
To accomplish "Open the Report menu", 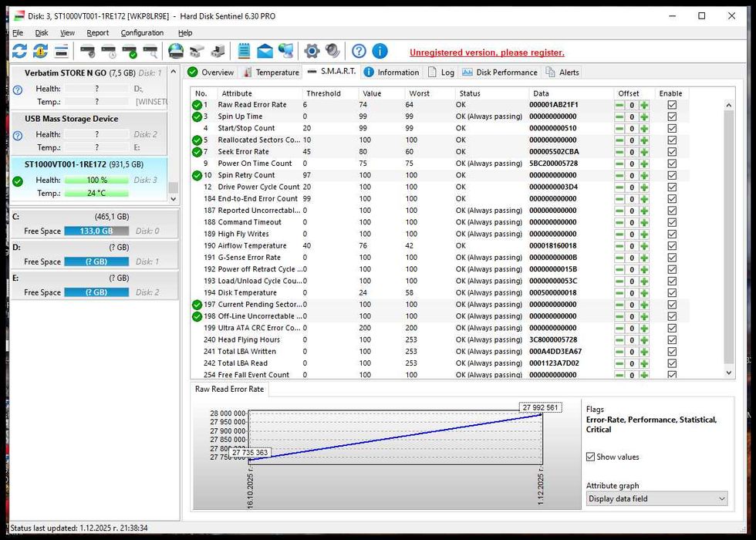I will 97,33.
